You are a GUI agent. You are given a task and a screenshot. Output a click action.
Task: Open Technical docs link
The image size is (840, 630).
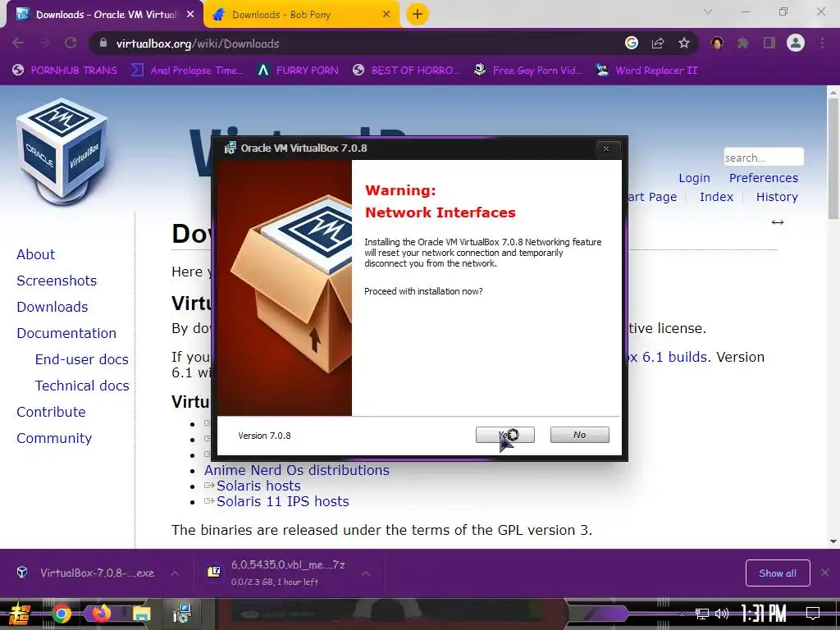(x=82, y=386)
